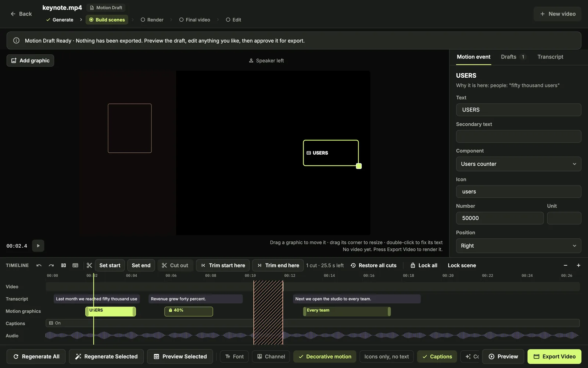588x368 pixels.
Task: Click the hatched cut region on timeline
Action: coord(268,312)
